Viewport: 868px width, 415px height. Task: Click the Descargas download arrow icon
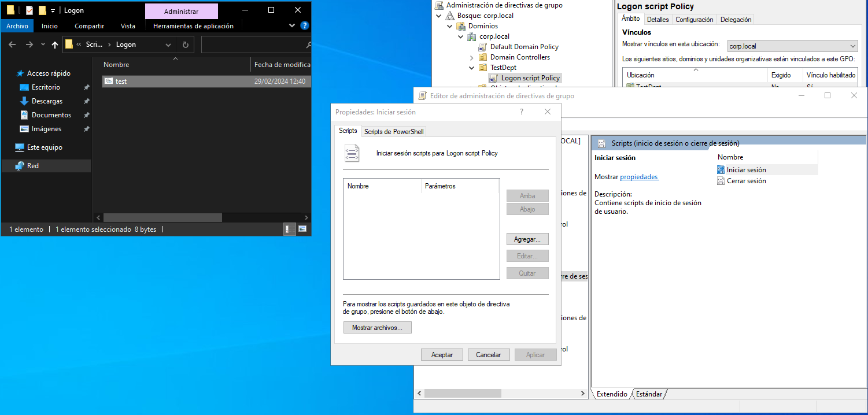(x=24, y=101)
